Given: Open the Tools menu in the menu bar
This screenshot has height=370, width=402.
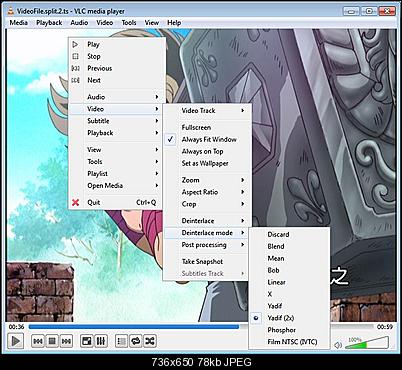Looking at the screenshot, I should click(x=129, y=23).
